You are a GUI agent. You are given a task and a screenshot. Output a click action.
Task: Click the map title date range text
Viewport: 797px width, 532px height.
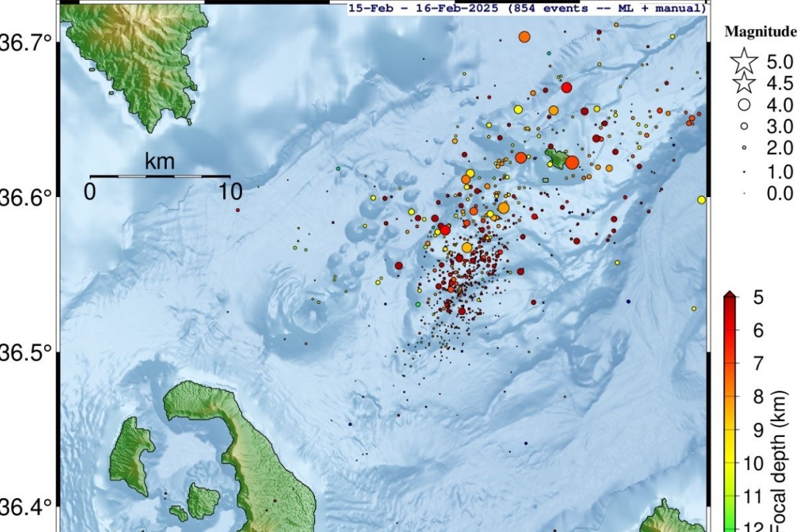click(527, 8)
